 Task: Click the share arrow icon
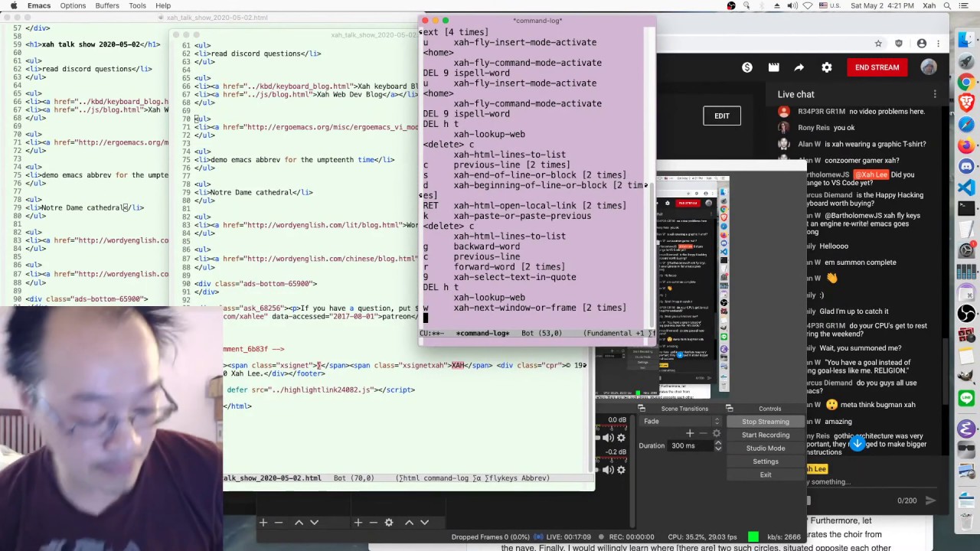(799, 67)
